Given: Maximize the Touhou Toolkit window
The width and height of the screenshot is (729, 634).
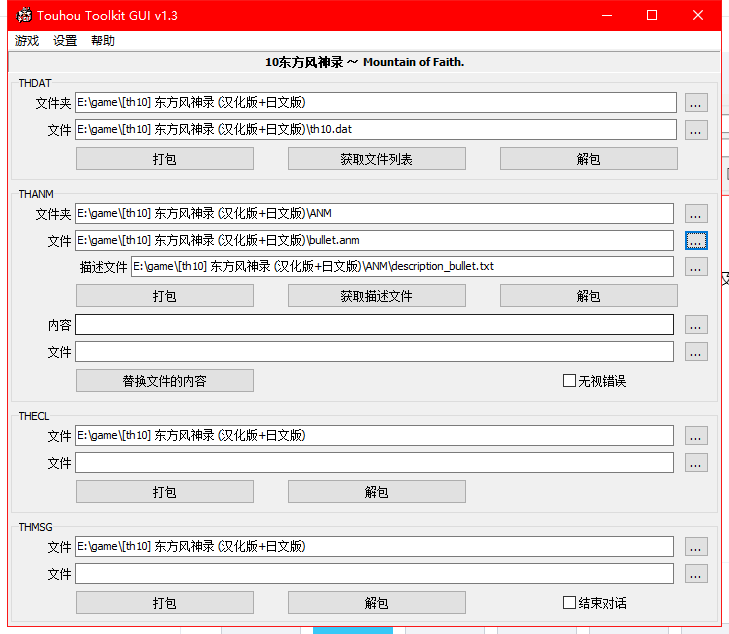Looking at the screenshot, I should 652,15.
